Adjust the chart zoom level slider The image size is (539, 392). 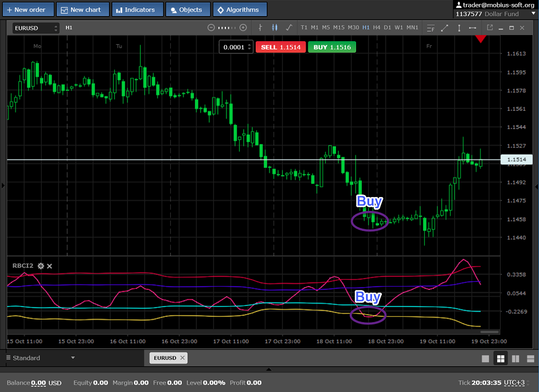click(x=227, y=28)
